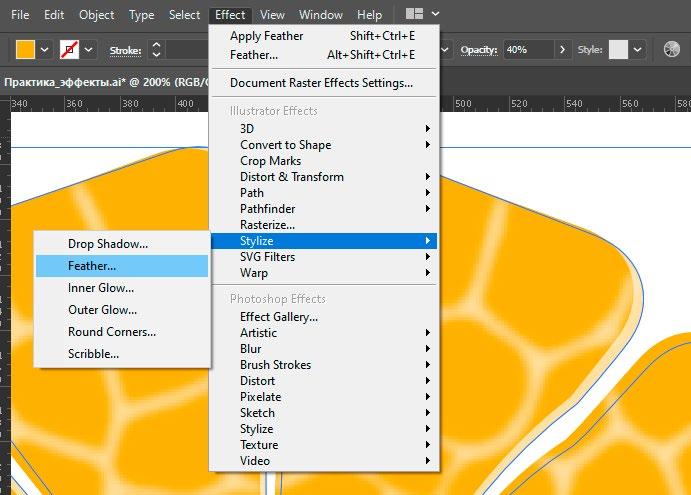The width and height of the screenshot is (691, 495).
Task: Close the open Effect menu
Action: coord(230,15)
